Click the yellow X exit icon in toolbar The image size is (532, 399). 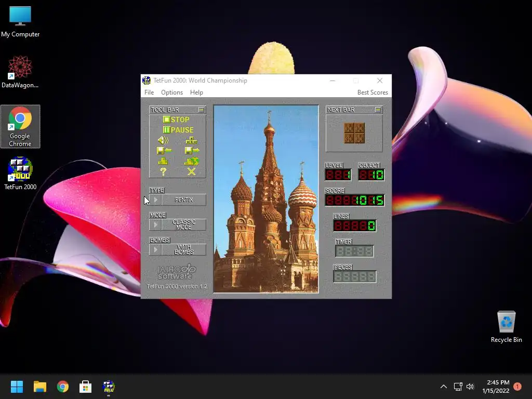click(x=191, y=171)
